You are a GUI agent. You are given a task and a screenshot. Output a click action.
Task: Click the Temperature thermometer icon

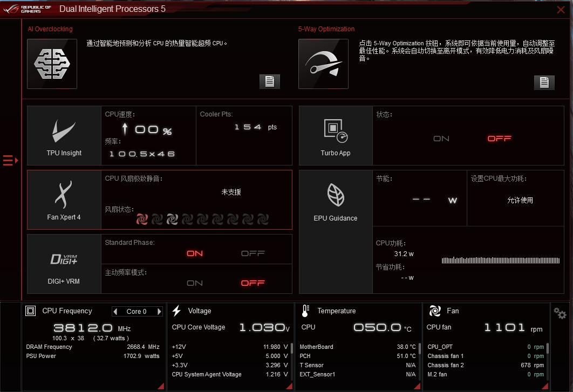[305, 311]
